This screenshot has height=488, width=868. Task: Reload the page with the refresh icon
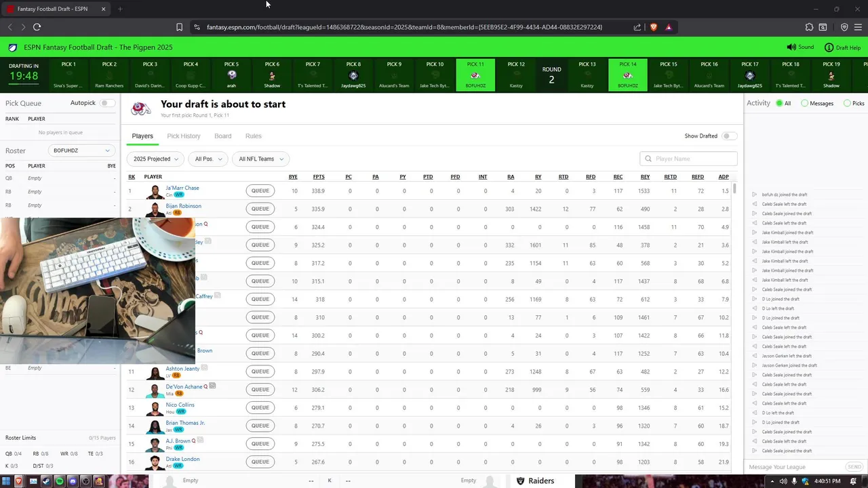[x=37, y=27]
